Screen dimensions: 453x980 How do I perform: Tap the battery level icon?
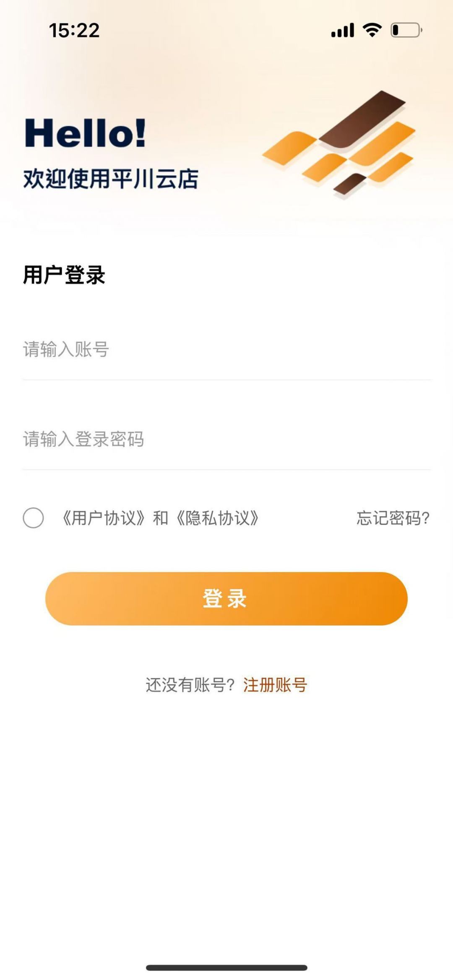pyautogui.click(x=406, y=30)
